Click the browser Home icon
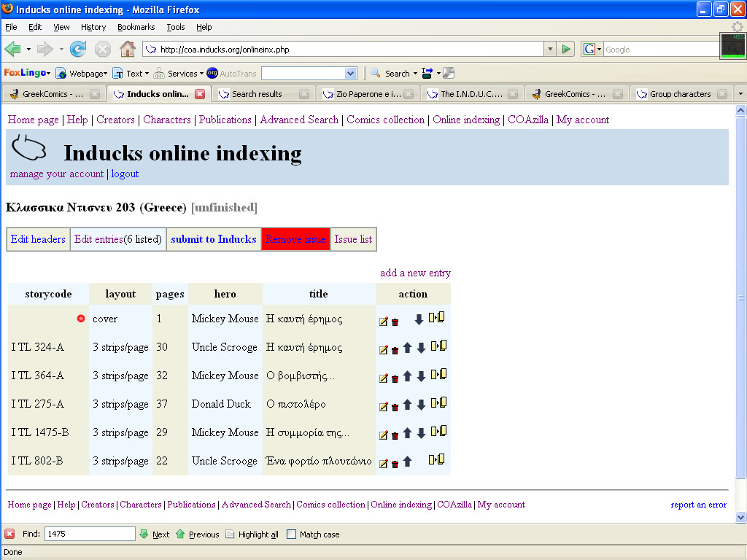The height and width of the screenshot is (560, 747). point(127,50)
